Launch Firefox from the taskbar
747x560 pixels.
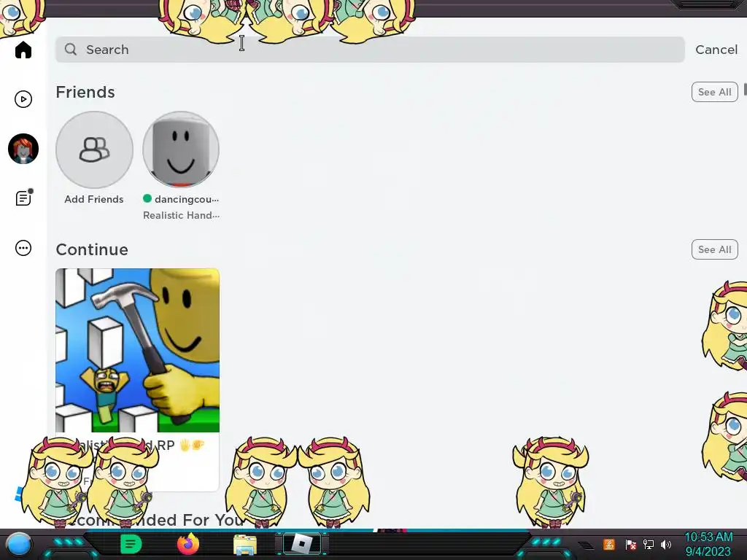[x=187, y=544]
